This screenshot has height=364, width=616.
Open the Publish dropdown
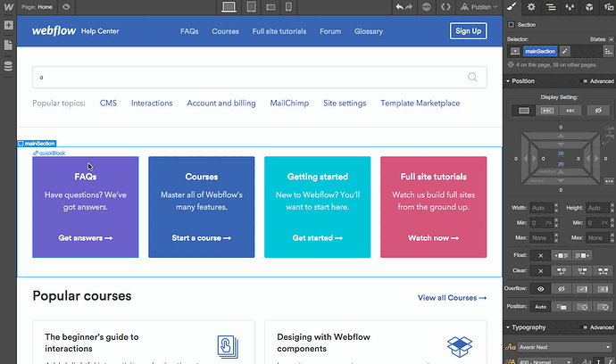pyautogui.click(x=479, y=7)
